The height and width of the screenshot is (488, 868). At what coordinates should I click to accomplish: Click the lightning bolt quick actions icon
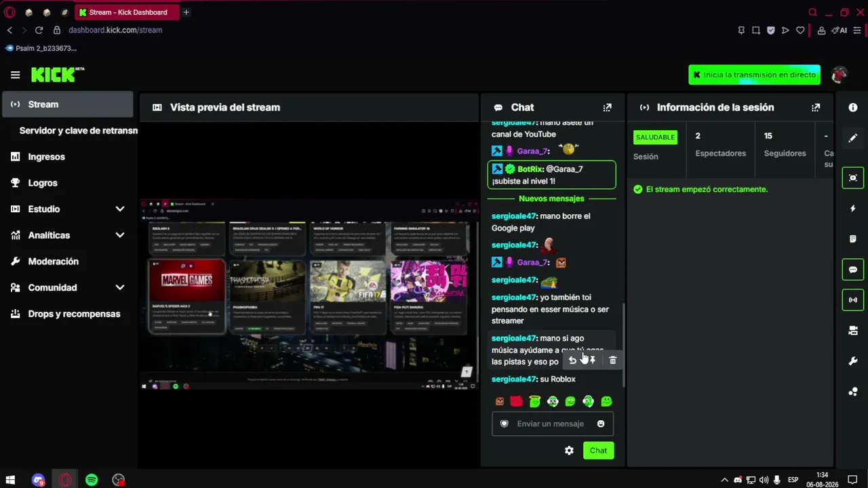point(853,209)
